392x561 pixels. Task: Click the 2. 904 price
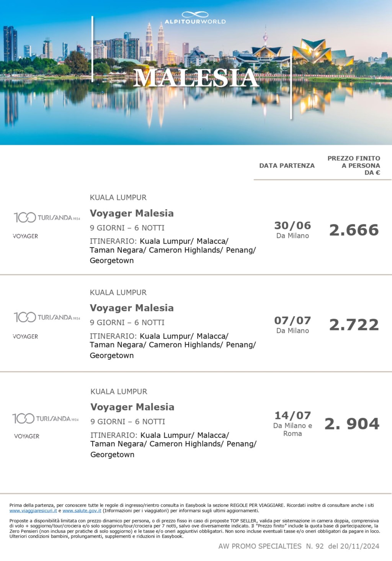point(352,424)
